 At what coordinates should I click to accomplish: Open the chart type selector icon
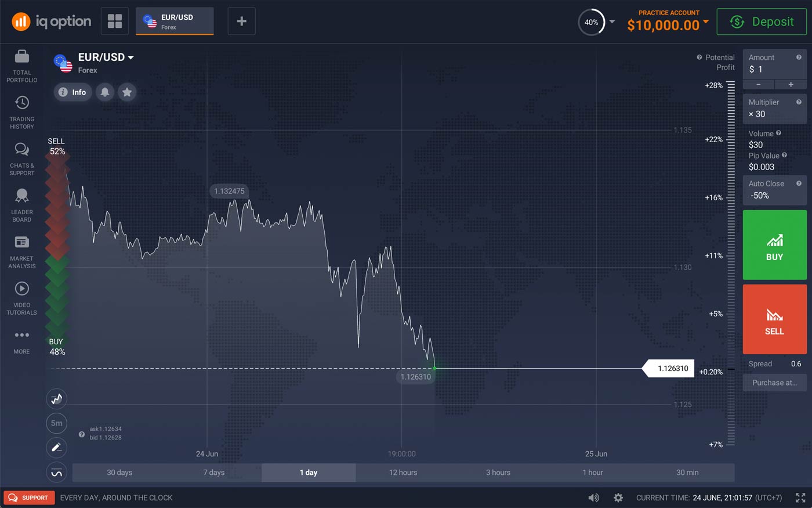tap(56, 399)
